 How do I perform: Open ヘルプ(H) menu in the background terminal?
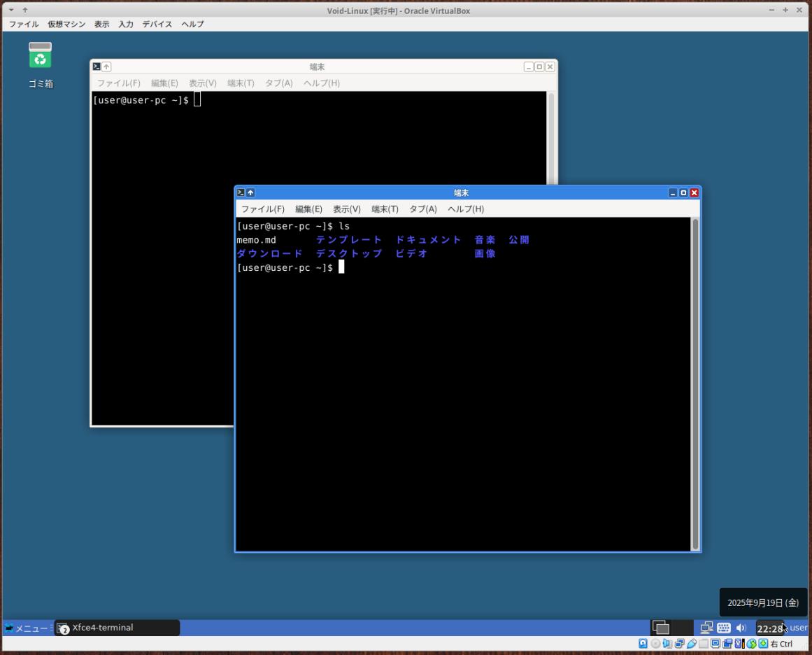(x=322, y=83)
